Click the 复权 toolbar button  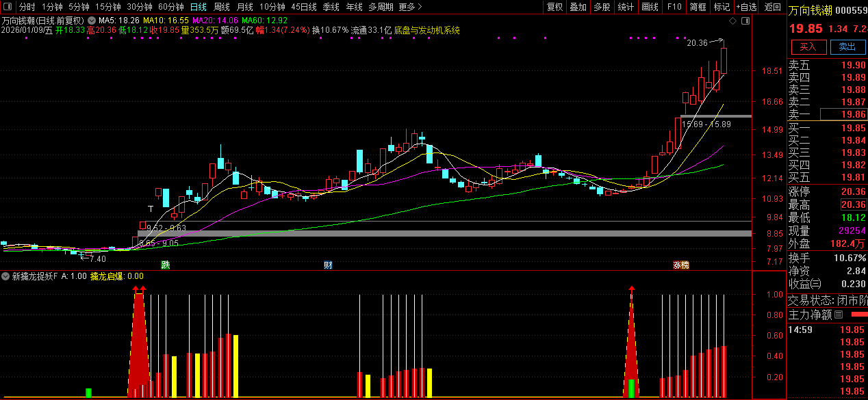(x=554, y=7)
